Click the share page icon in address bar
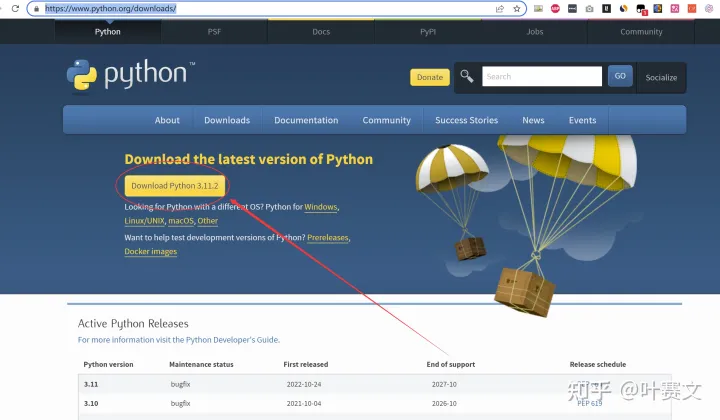This screenshot has height=420, width=720. coord(500,9)
